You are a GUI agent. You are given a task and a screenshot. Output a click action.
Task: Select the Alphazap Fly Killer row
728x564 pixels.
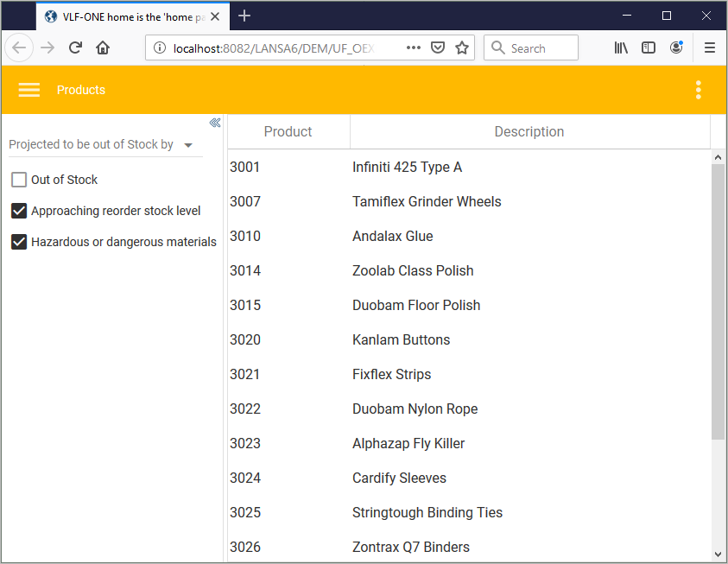[x=408, y=443]
